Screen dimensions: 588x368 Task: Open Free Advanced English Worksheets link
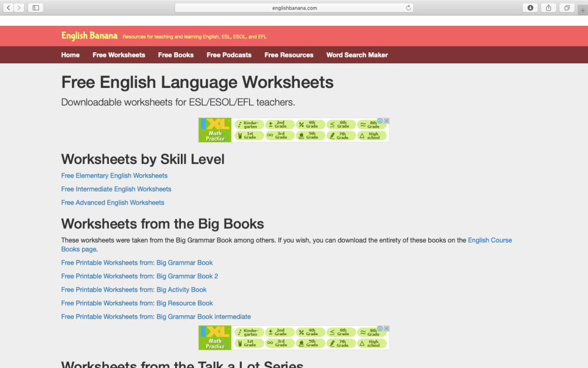(113, 202)
